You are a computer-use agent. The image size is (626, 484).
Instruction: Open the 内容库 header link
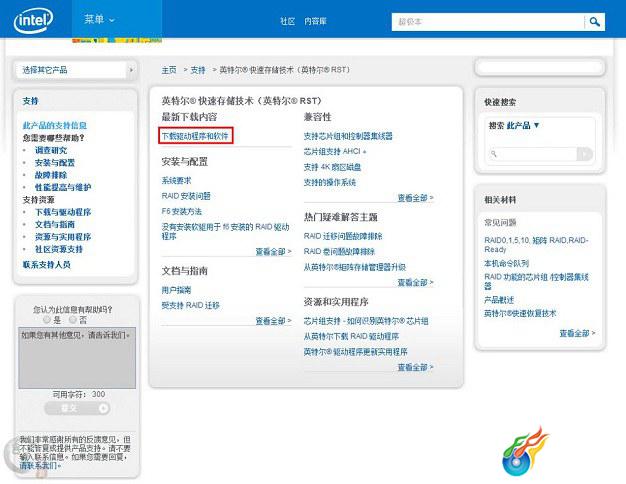tap(315, 21)
